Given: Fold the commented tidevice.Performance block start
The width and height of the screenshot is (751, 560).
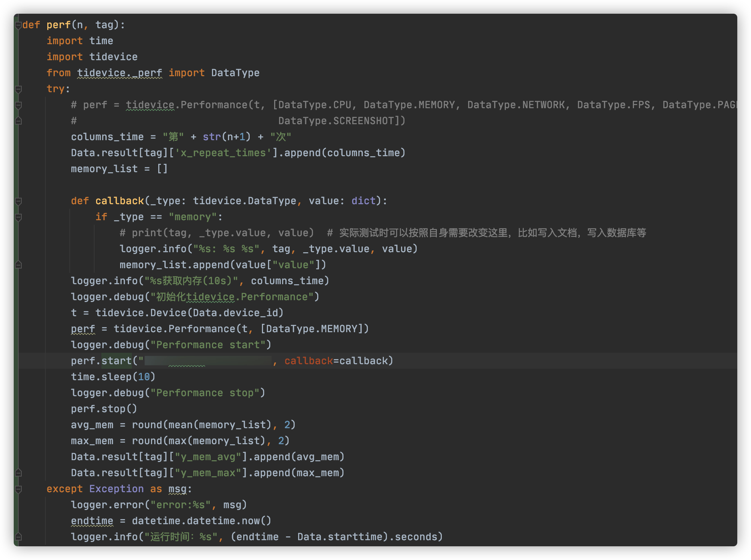Looking at the screenshot, I should pos(18,105).
